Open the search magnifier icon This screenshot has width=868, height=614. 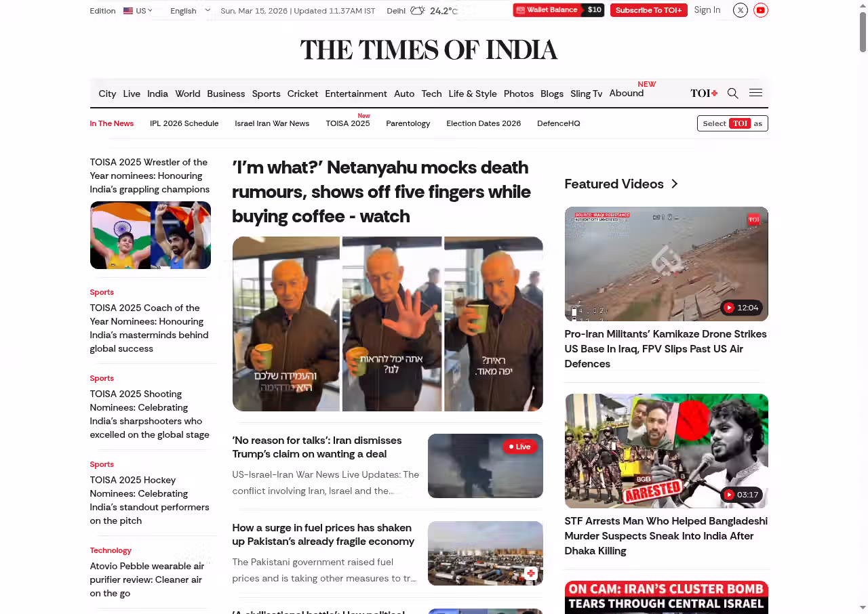pos(732,94)
